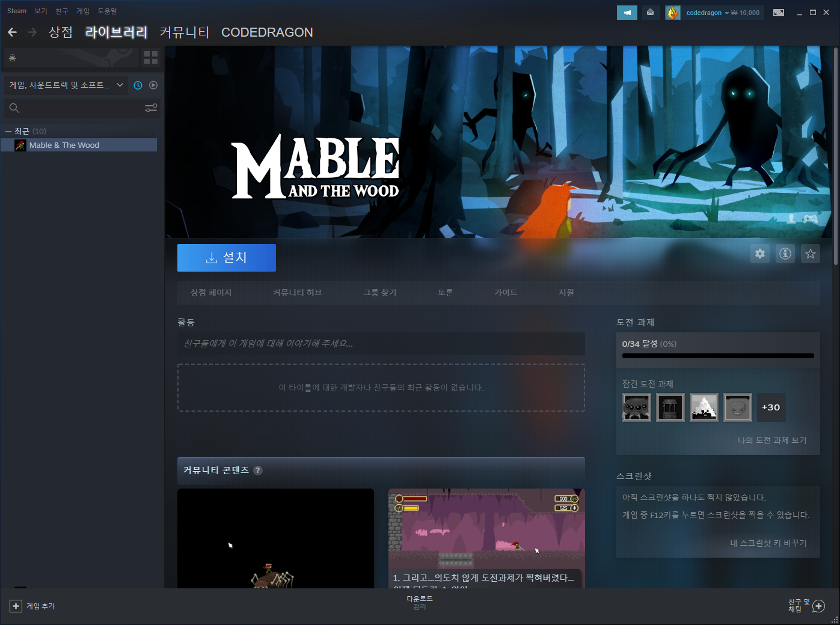Click the activity status input field

(381, 344)
